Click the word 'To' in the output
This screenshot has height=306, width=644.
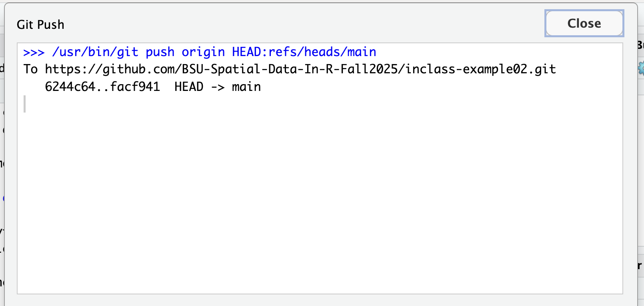point(30,69)
